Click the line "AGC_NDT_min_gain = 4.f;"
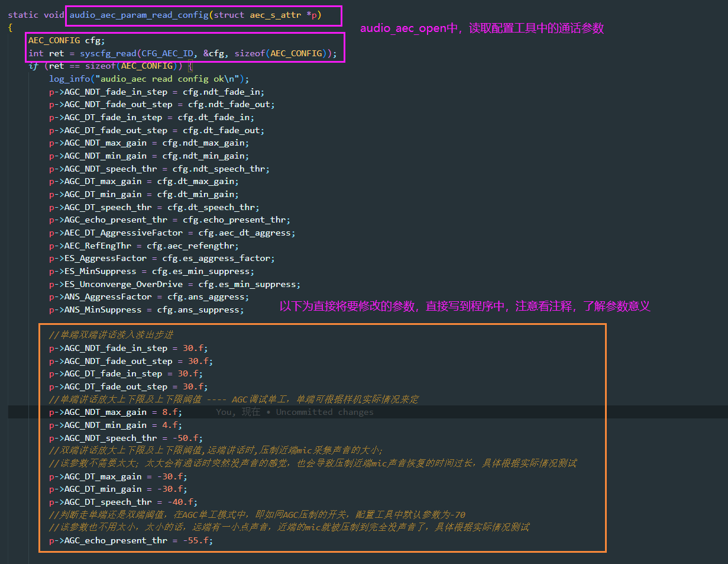The image size is (728, 564). tap(115, 425)
